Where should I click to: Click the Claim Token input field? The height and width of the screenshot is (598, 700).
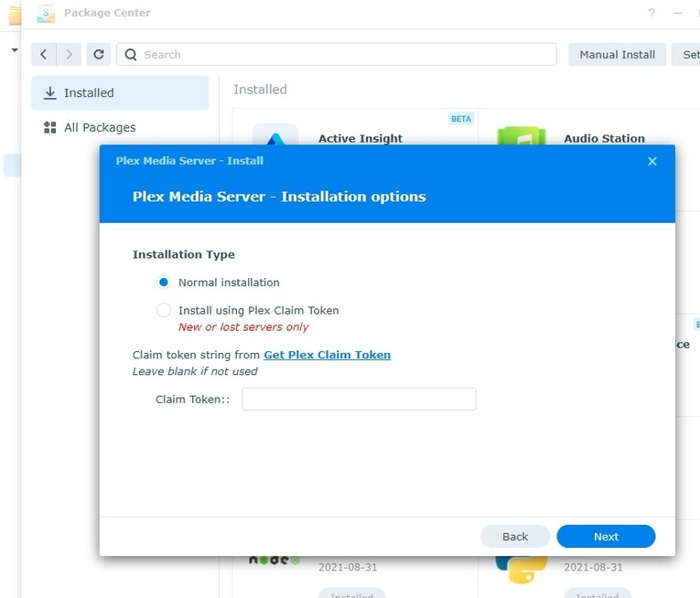point(359,399)
